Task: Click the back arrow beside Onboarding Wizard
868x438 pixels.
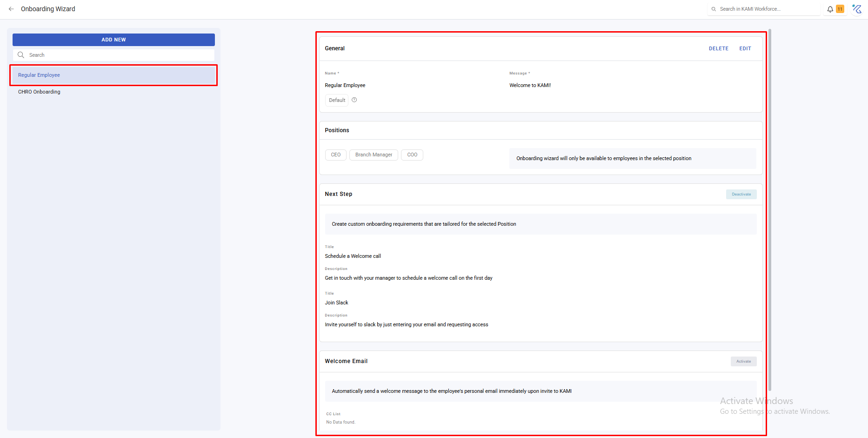Action: tap(11, 9)
